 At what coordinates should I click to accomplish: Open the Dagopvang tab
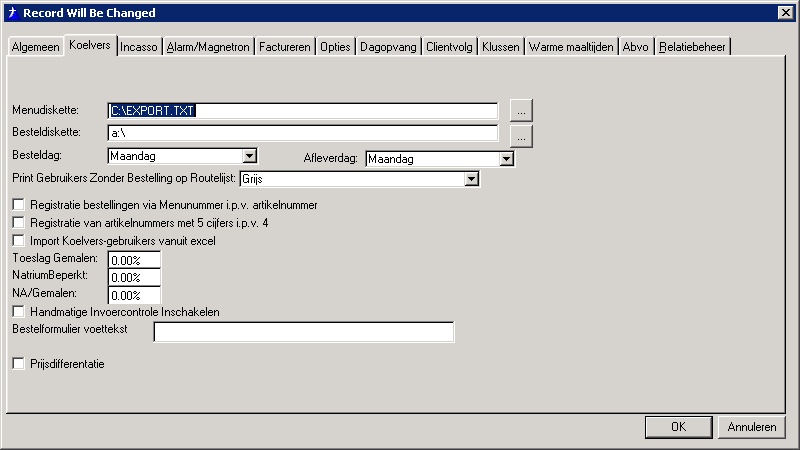(x=388, y=47)
